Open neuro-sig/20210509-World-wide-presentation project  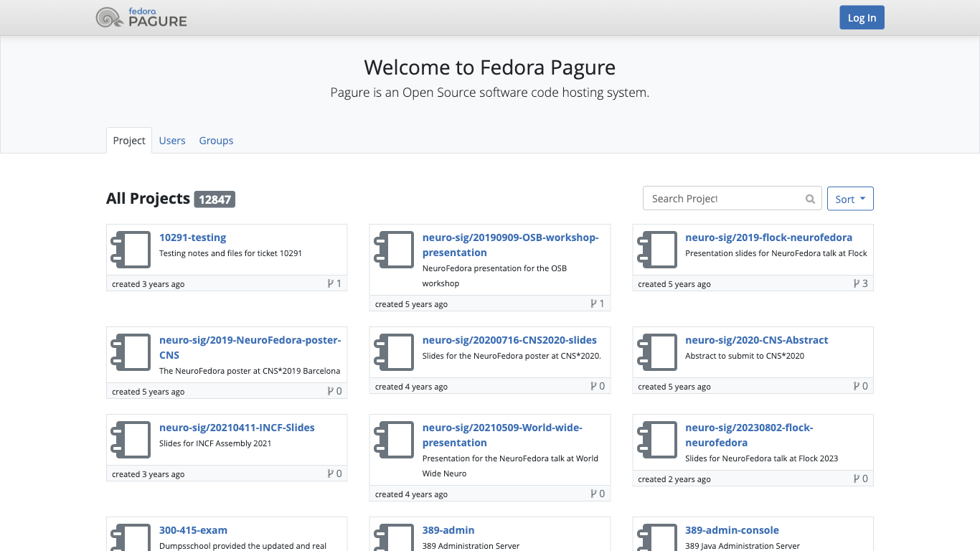click(502, 435)
